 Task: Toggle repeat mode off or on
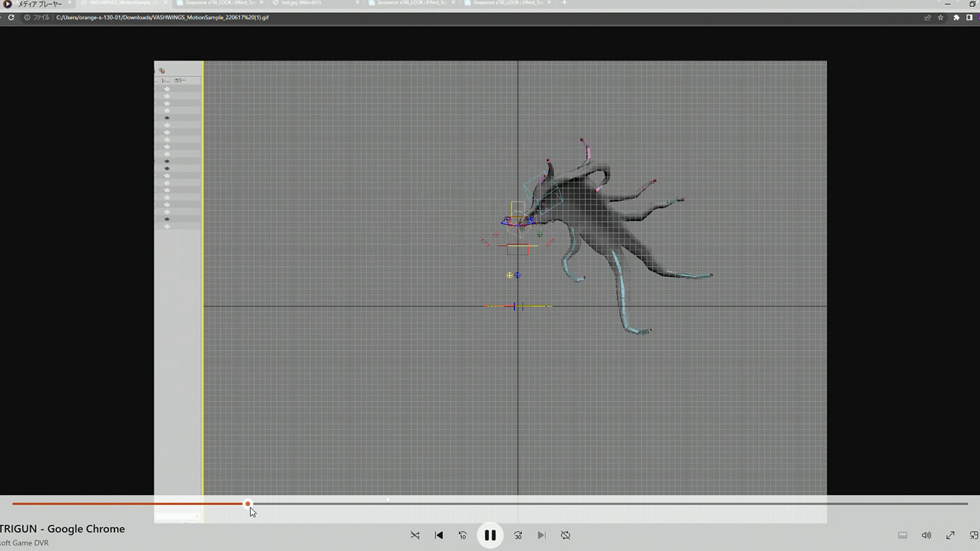[x=566, y=535]
